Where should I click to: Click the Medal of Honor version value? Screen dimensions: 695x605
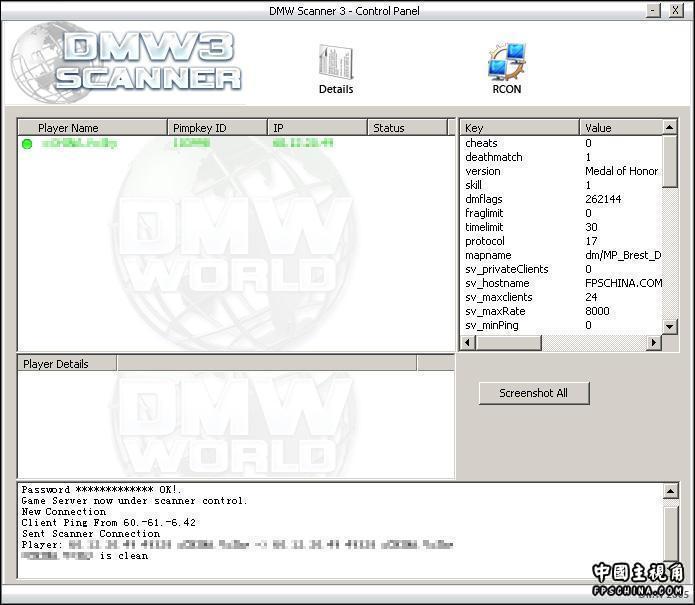coord(621,171)
